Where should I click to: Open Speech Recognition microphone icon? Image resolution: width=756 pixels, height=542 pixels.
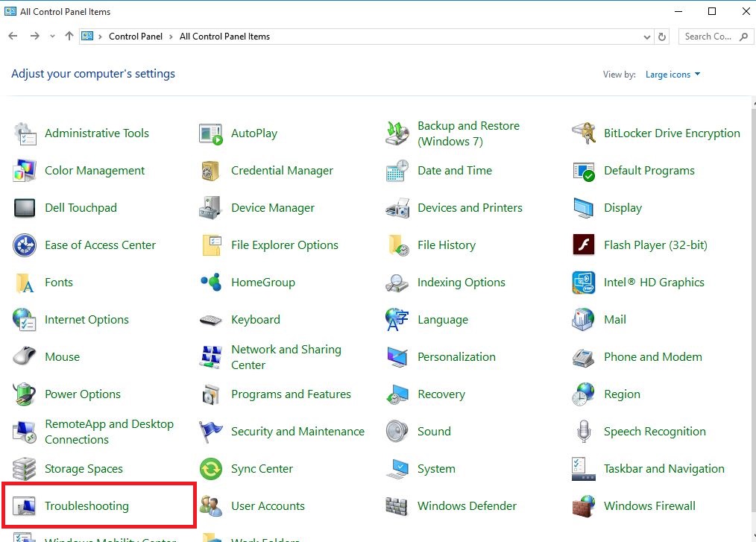click(x=583, y=432)
